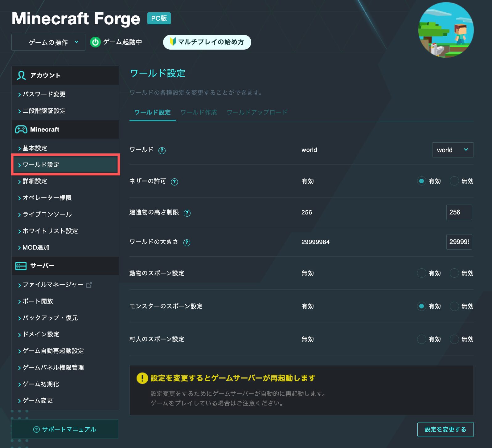Viewport: 492px width, 448px height.
Task: Click the Minecraft gamepad icon
Action: [21, 129]
